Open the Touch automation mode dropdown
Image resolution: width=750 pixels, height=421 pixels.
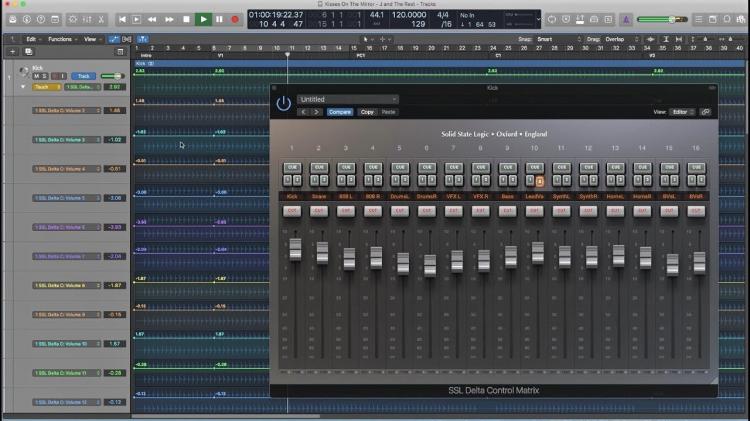[x=43, y=87]
